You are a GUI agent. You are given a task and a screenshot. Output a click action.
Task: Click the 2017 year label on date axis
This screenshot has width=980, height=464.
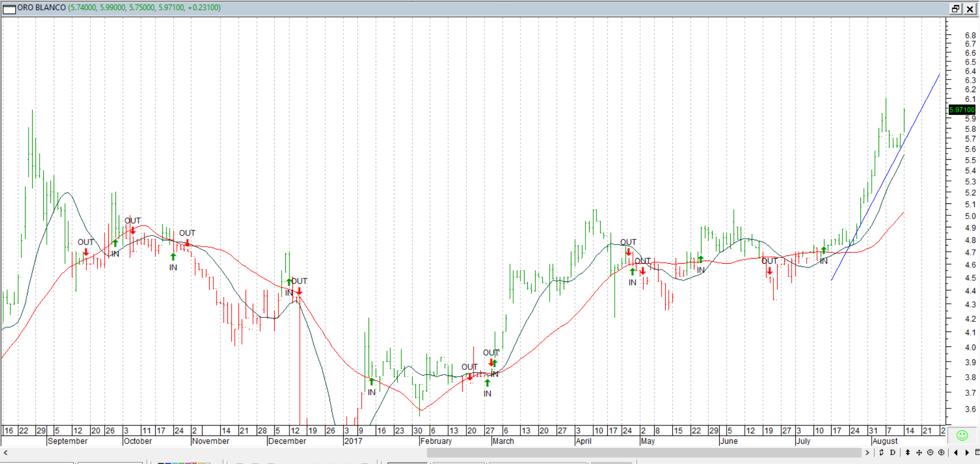(x=353, y=441)
